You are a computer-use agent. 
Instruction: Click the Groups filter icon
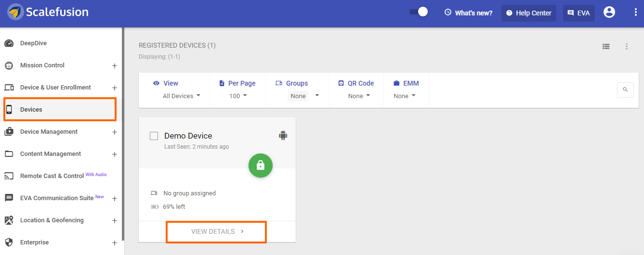click(279, 83)
